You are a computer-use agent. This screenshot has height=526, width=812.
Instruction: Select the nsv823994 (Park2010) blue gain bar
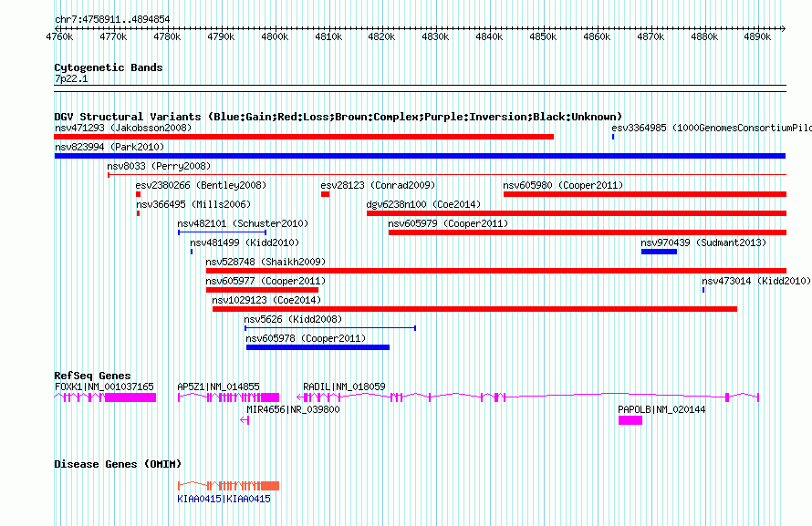pyautogui.click(x=420, y=156)
